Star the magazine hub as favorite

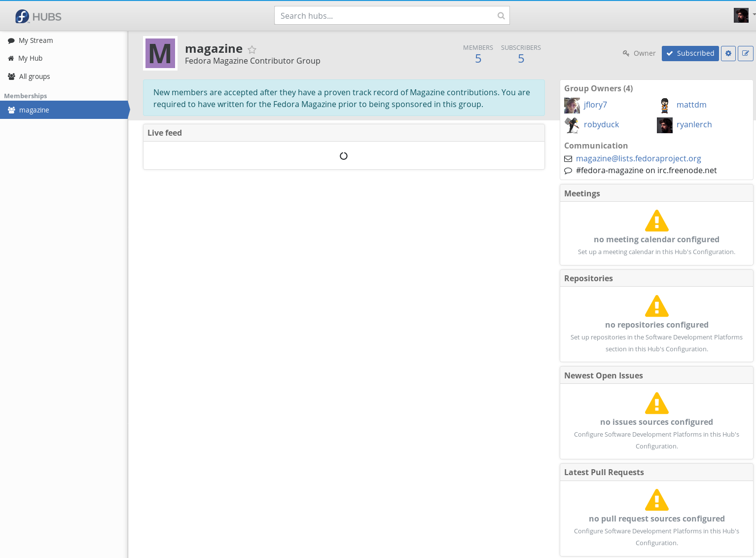(252, 49)
